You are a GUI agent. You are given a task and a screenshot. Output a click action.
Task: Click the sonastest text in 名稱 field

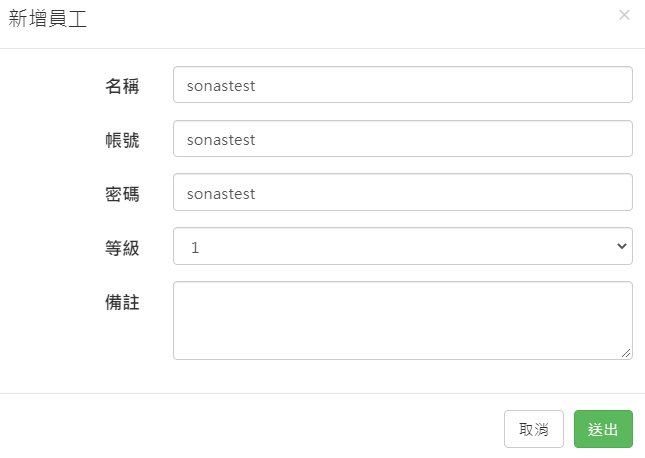coord(221,86)
